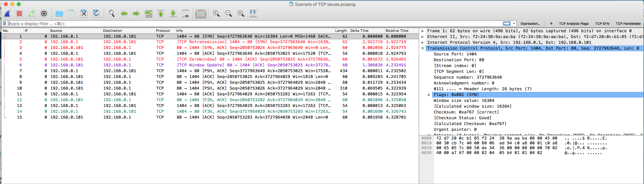Toggle packet list colorization
The image size is (644, 184).
click(x=201, y=14)
